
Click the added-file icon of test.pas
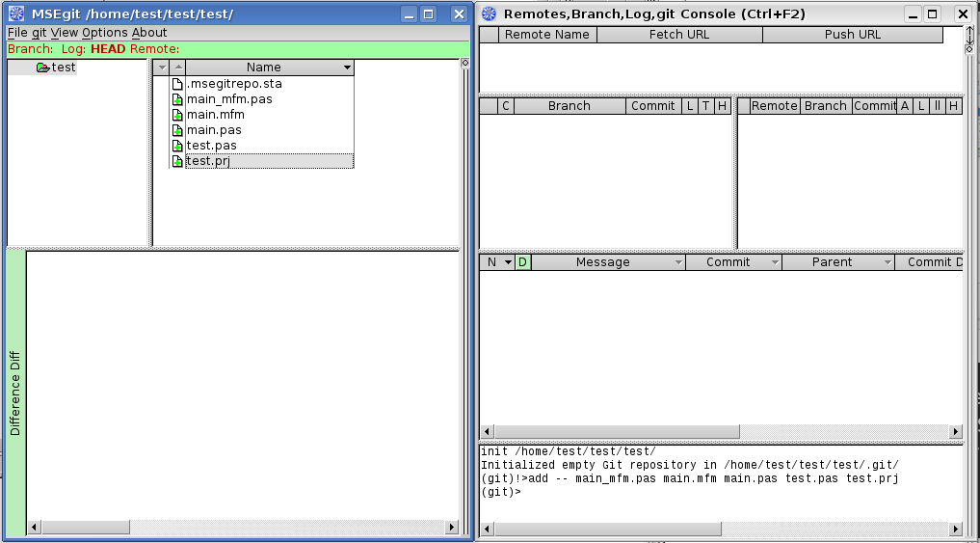[177, 146]
